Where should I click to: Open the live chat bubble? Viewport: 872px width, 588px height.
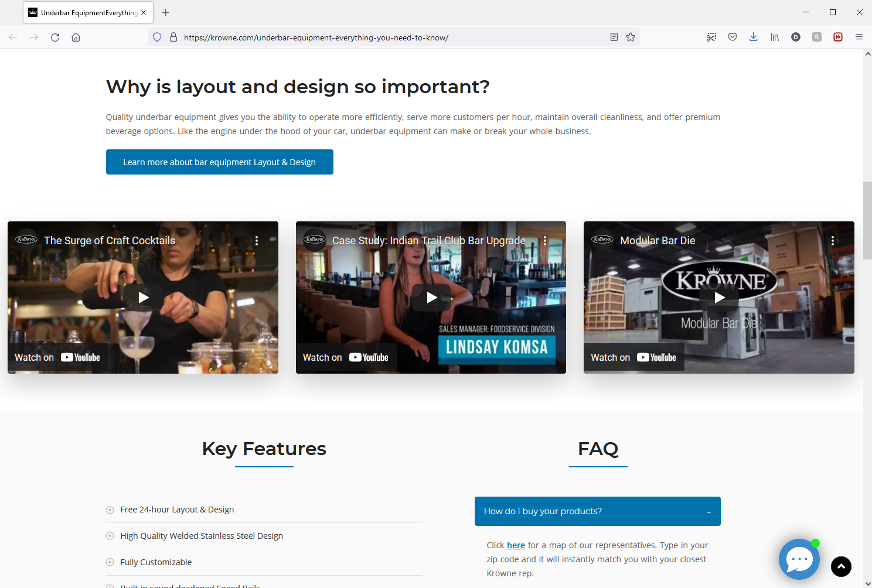799,559
